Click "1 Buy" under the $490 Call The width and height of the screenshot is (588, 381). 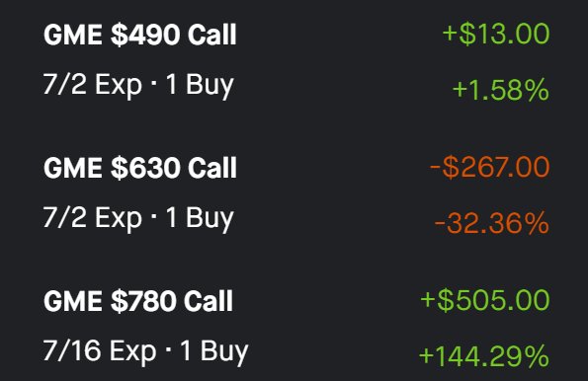click(x=200, y=86)
